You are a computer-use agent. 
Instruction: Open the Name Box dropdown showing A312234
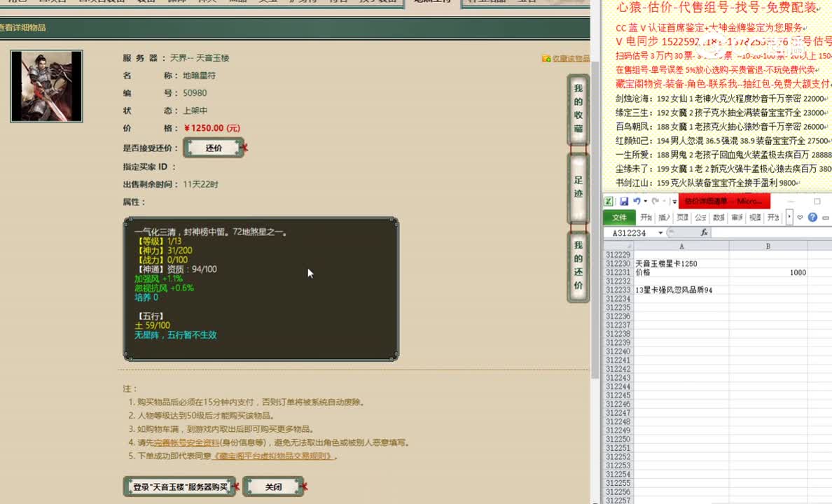[660, 232]
